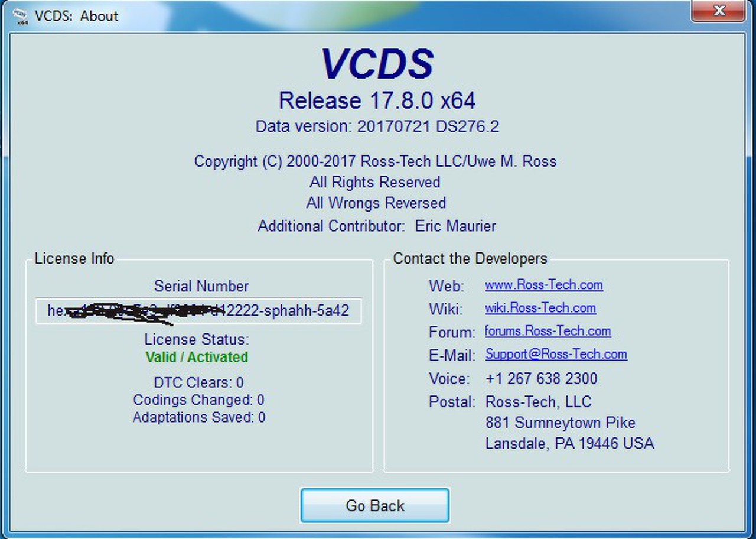Click the 'Voice:' label

point(449,379)
